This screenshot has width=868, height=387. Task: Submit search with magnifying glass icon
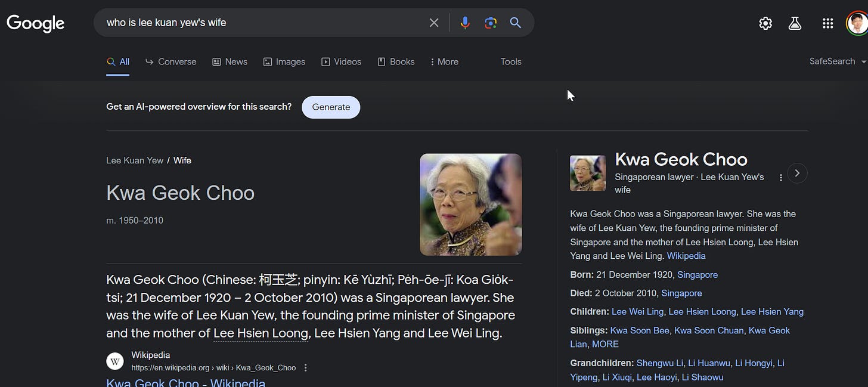tap(516, 23)
